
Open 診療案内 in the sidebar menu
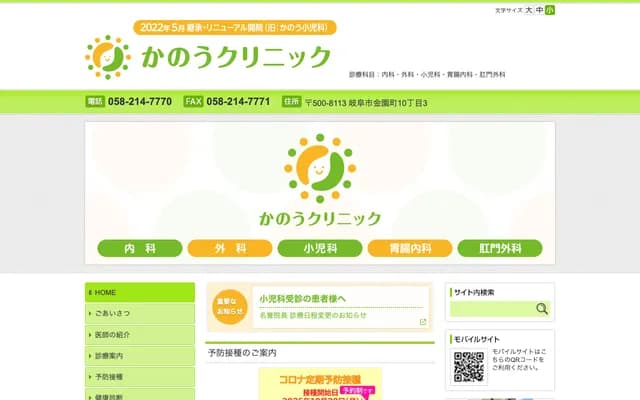pos(140,356)
